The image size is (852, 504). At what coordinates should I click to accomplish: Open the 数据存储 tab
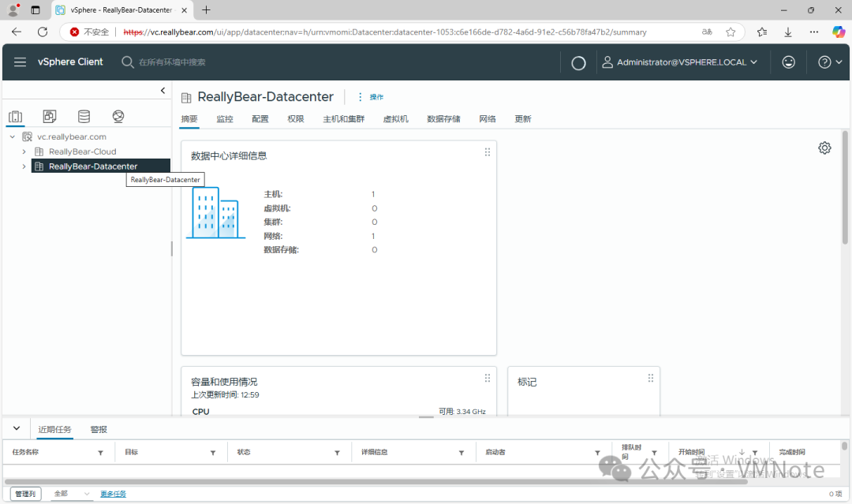(x=443, y=119)
